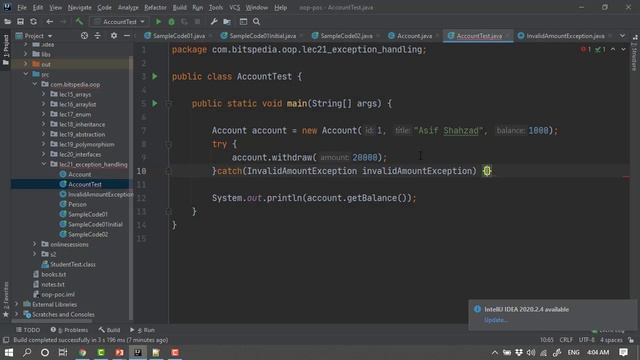The image size is (640, 360).
Task: Open the TODO tool window
Action: pyautogui.click(x=28, y=330)
